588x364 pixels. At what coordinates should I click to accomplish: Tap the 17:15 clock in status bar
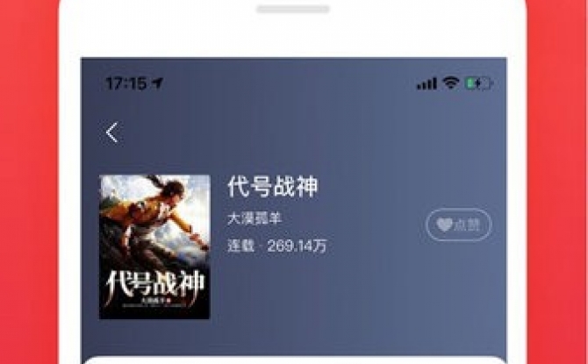[126, 83]
